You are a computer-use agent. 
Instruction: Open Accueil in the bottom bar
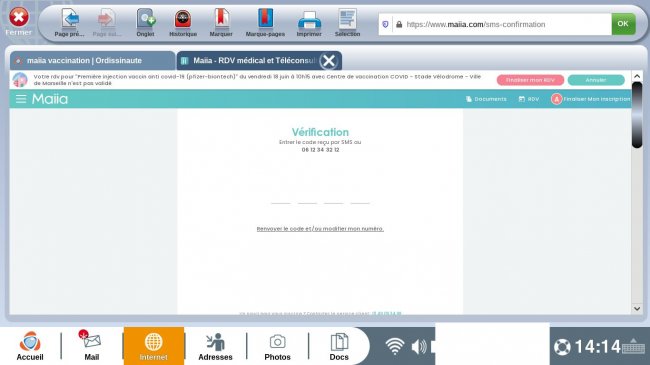[x=30, y=346]
